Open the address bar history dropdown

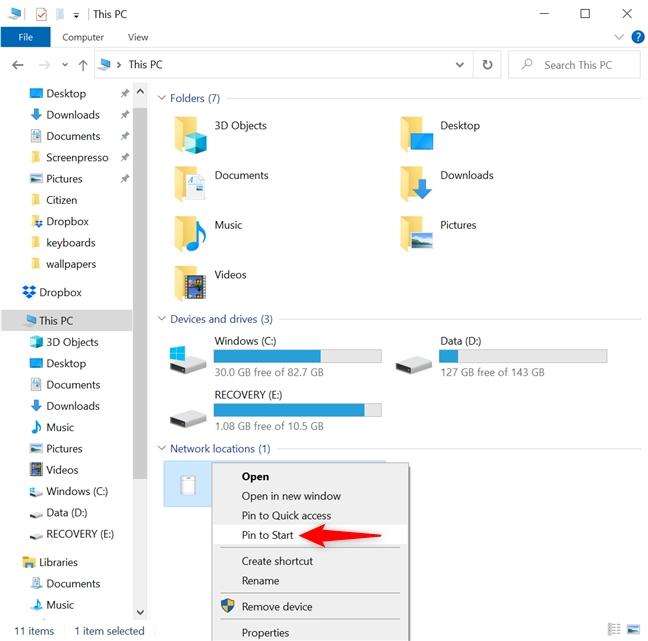(460, 64)
